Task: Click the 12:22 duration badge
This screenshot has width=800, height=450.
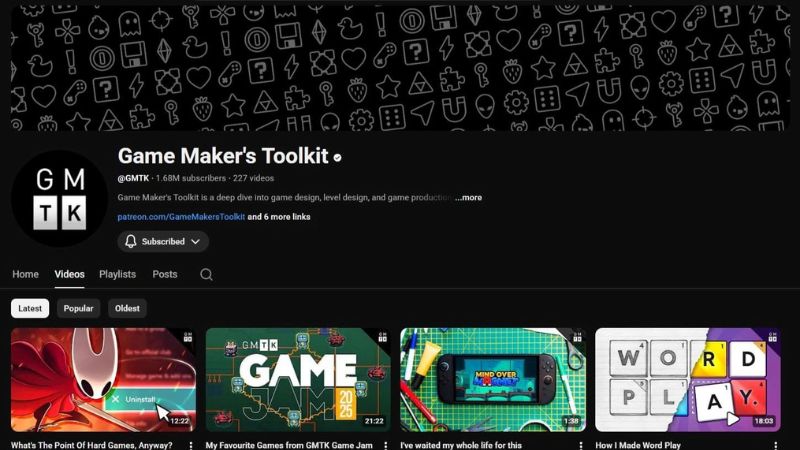Action: coord(180,421)
